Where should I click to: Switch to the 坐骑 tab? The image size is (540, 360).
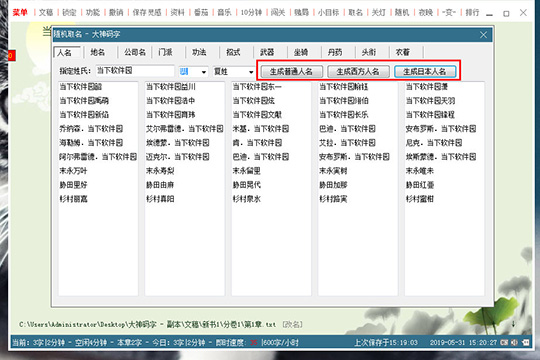coord(301,52)
